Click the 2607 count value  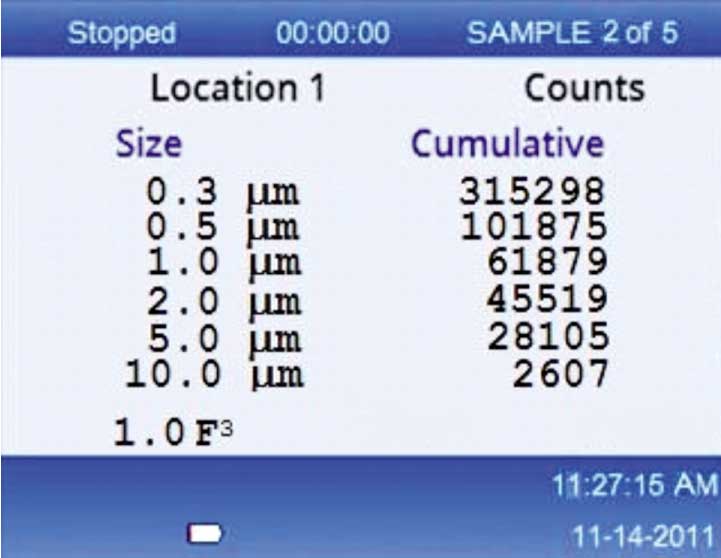pyautogui.click(x=560, y=374)
